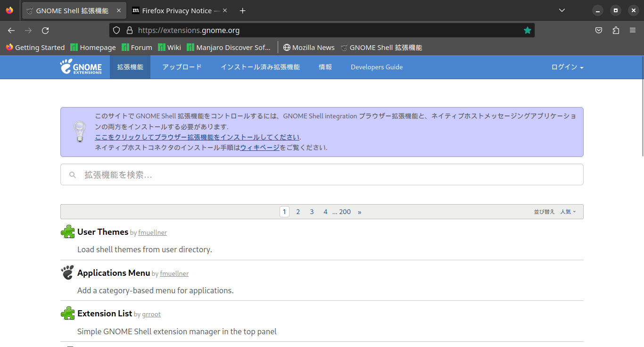Reload the current page

point(45,30)
